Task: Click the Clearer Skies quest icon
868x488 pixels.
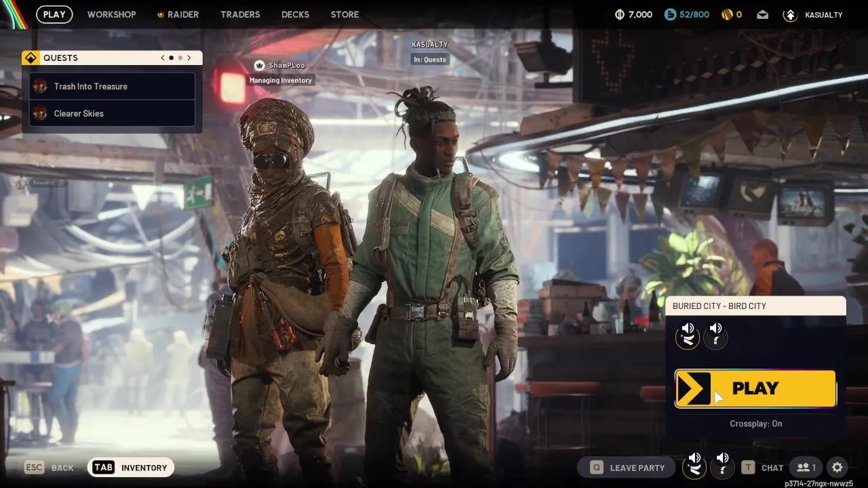Action: [x=40, y=113]
